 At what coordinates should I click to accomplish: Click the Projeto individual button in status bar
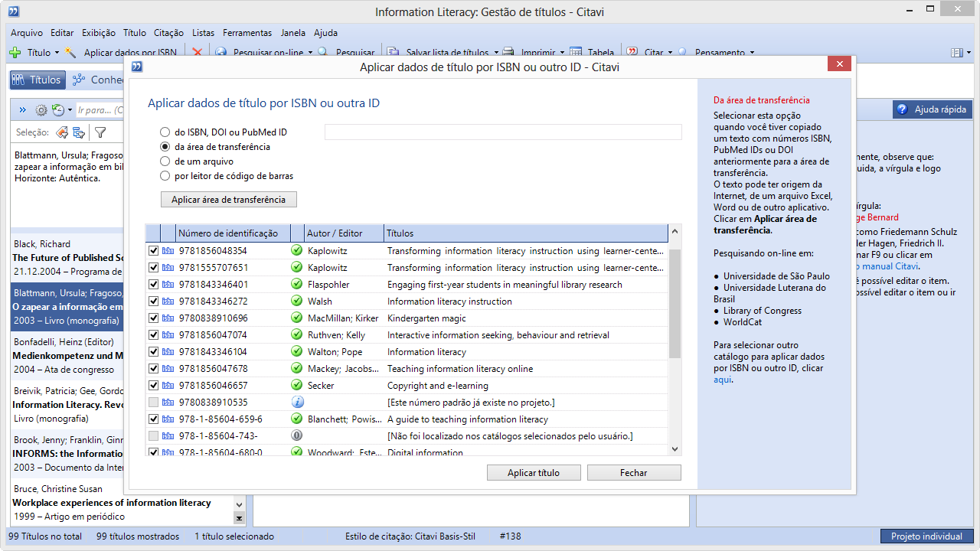[x=926, y=536]
